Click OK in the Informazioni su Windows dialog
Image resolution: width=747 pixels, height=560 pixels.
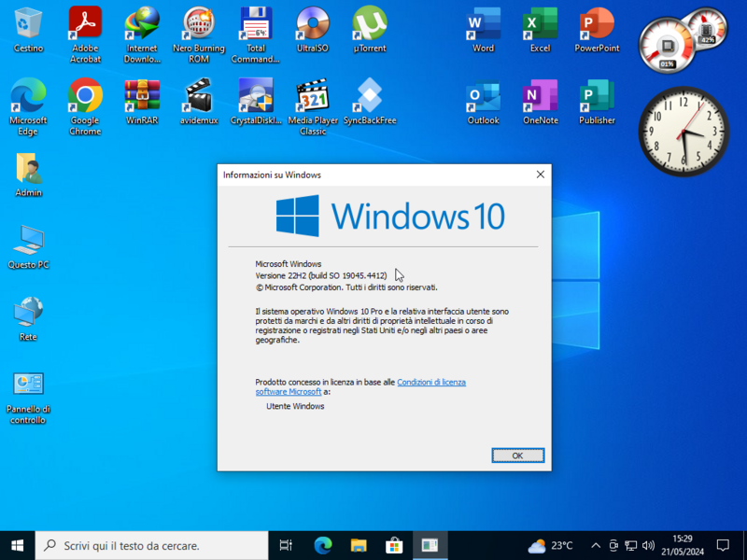pos(517,455)
